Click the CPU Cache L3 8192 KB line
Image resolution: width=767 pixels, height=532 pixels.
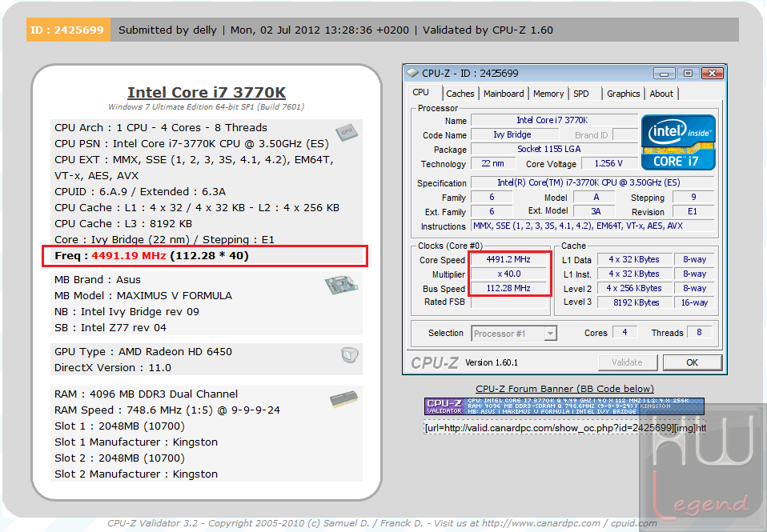point(123,223)
